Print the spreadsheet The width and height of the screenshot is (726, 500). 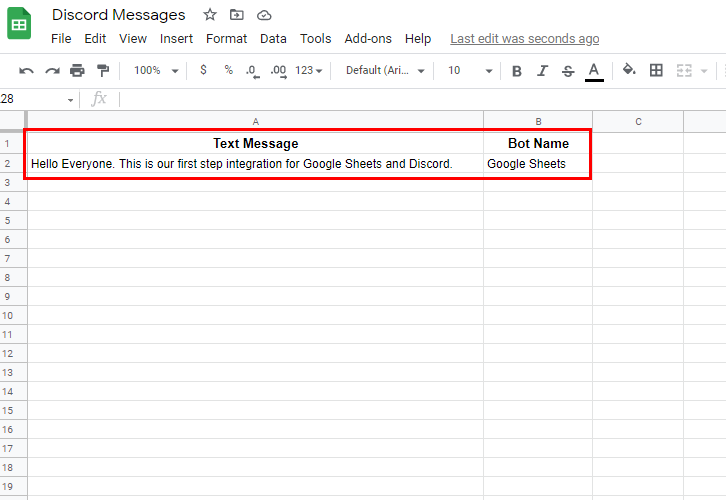[x=77, y=70]
